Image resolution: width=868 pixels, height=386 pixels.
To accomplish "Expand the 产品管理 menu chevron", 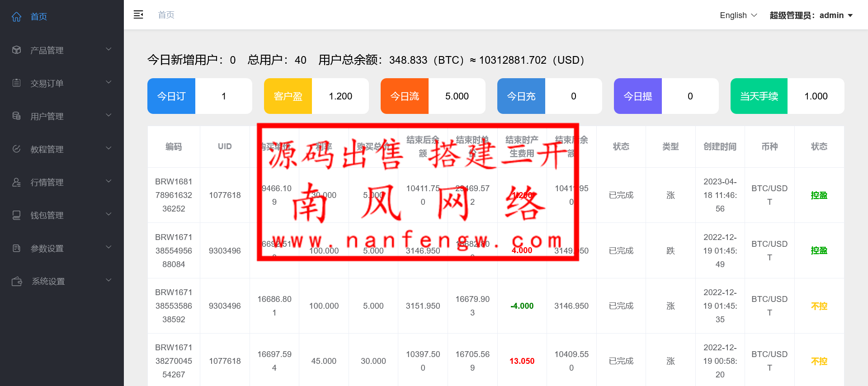I will (x=108, y=49).
